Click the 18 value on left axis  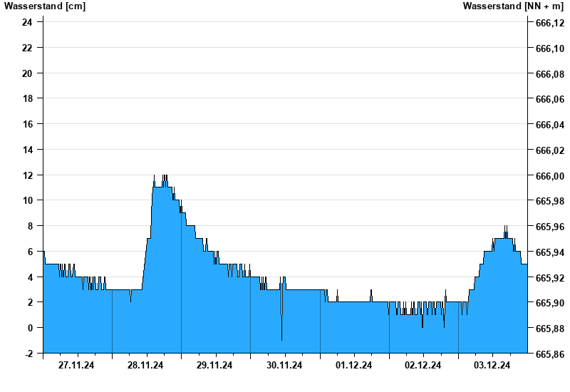point(27,98)
